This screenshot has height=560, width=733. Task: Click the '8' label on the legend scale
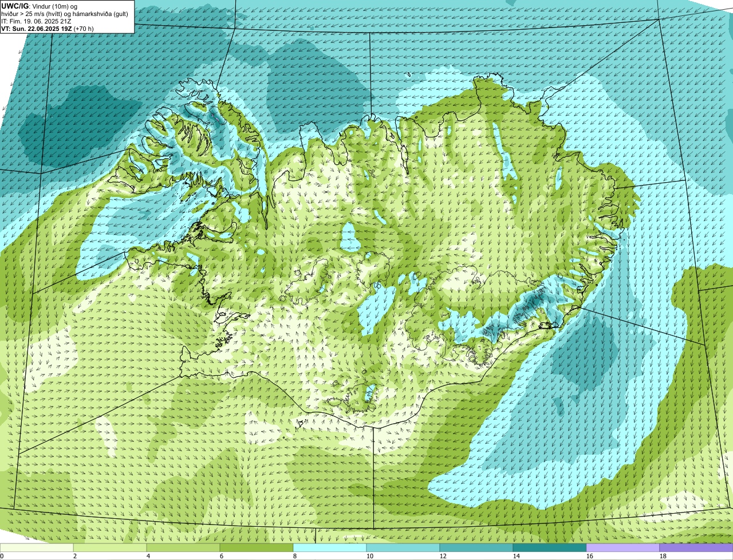click(x=295, y=556)
